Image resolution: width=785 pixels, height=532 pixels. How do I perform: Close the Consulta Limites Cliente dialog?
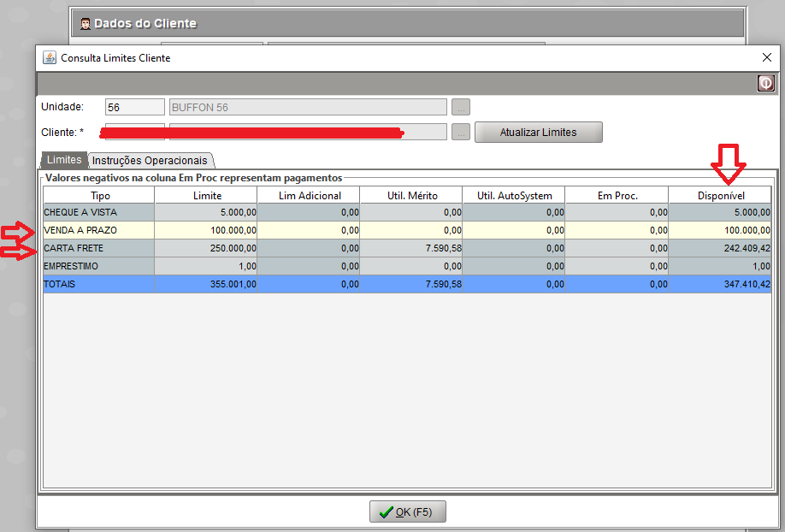tap(766, 57)
